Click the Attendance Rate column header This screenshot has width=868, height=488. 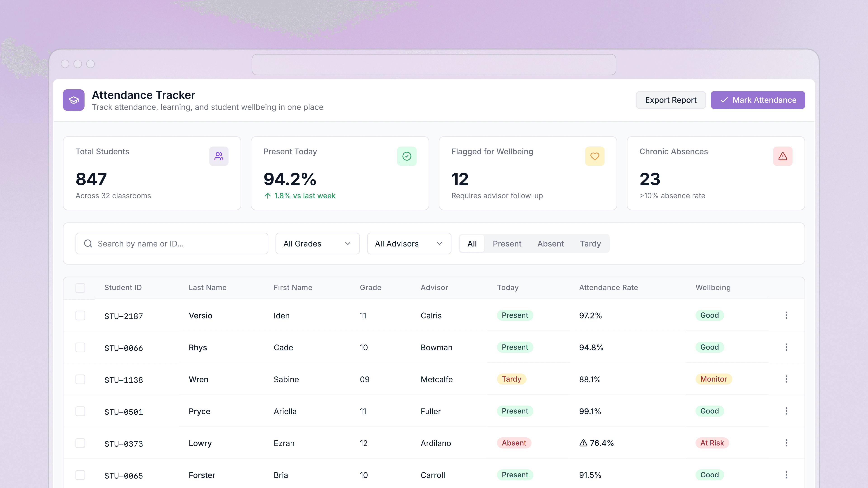[609, 288]
